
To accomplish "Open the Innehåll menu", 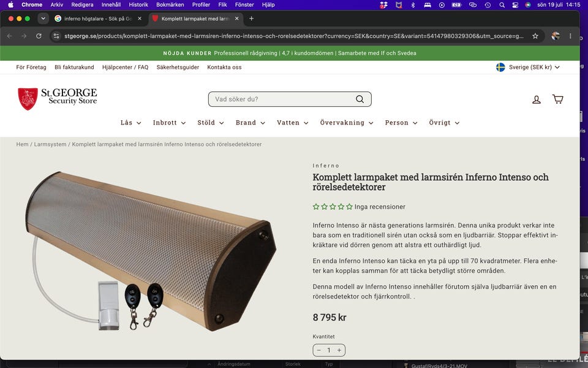I will tap(111, 5).
